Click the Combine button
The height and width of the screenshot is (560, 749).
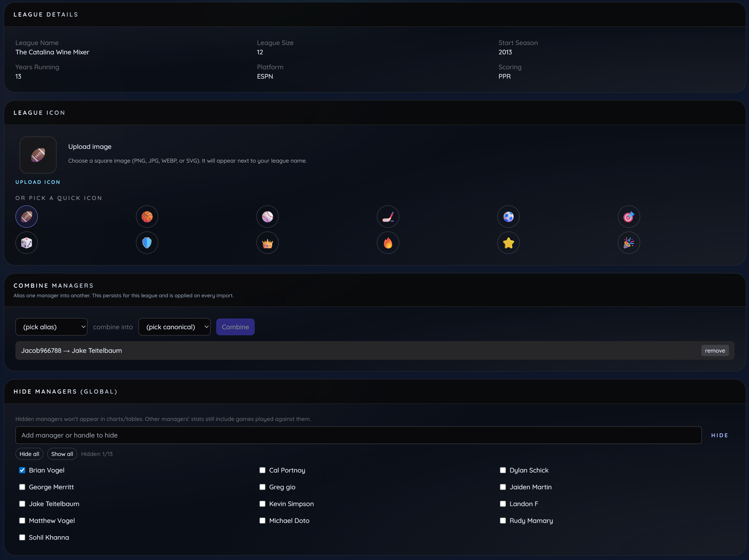point(235,327)
